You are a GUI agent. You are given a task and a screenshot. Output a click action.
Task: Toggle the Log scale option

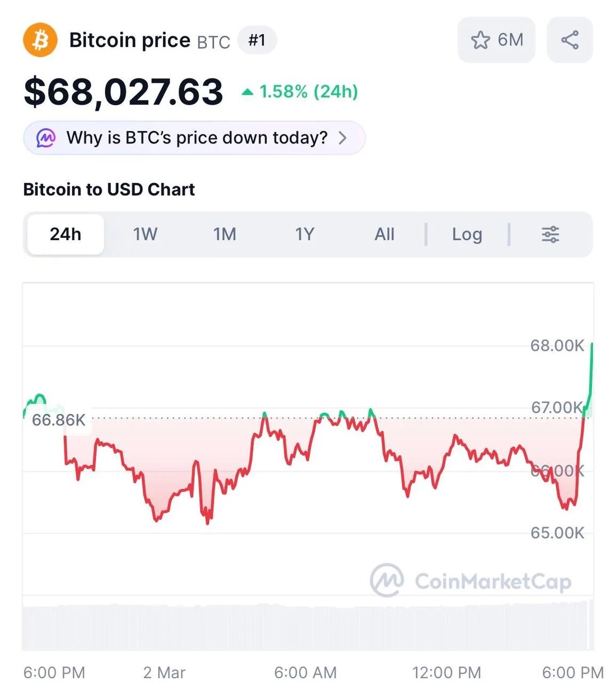pos(467,234)
